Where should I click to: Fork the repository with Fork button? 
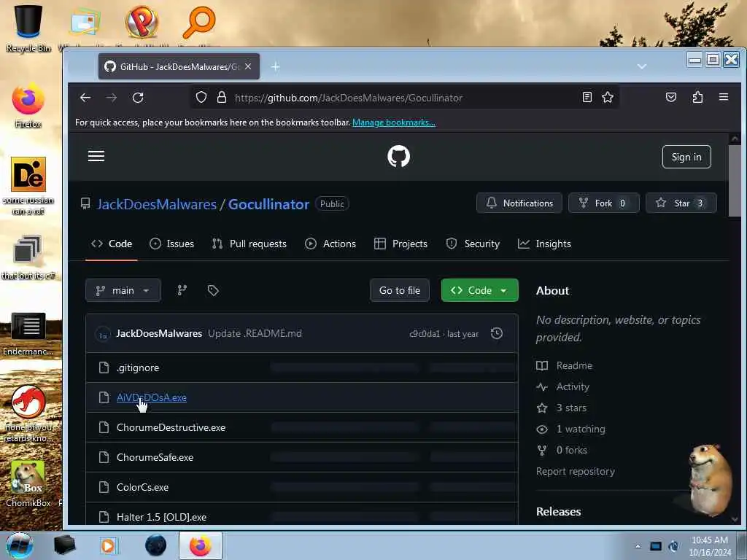tap(603, 203)
